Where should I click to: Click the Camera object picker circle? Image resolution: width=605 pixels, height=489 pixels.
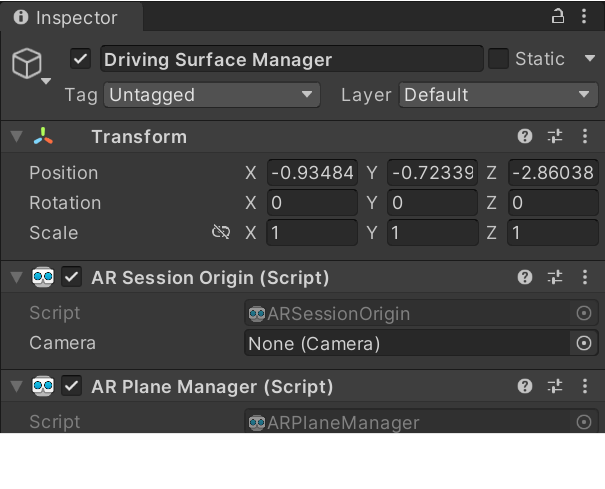click(585, 343)
